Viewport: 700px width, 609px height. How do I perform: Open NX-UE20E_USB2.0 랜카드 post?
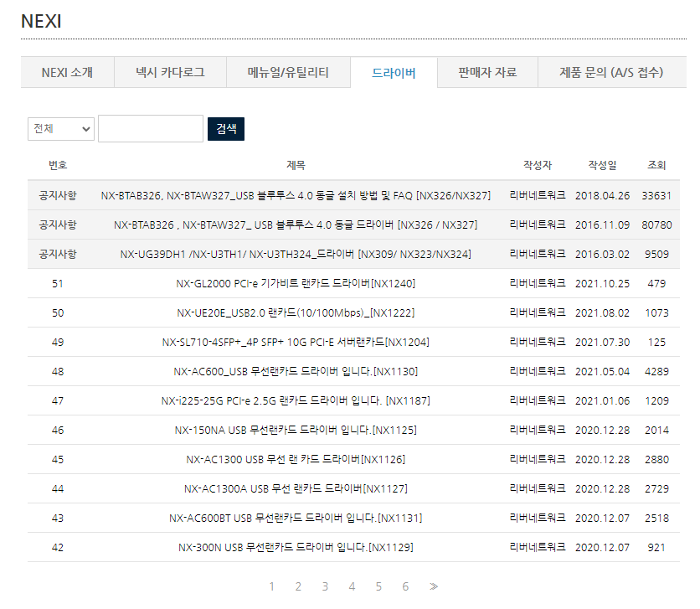tap(296, 313)
